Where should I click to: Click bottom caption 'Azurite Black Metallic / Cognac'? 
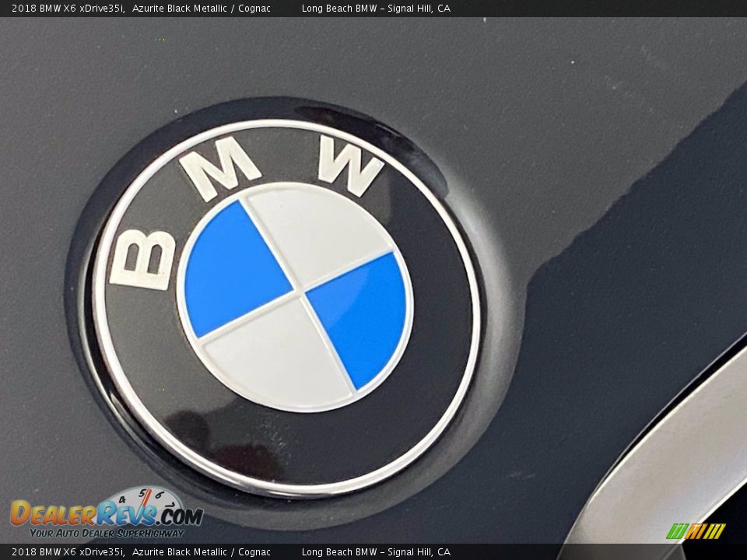202,552
